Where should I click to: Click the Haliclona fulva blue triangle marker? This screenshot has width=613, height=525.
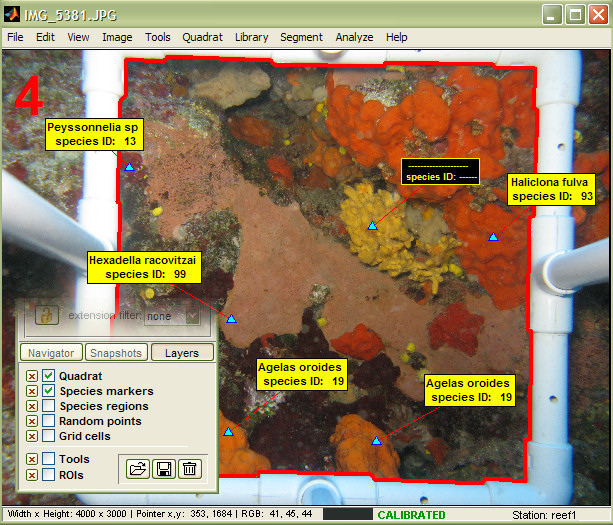pos(492,237)
